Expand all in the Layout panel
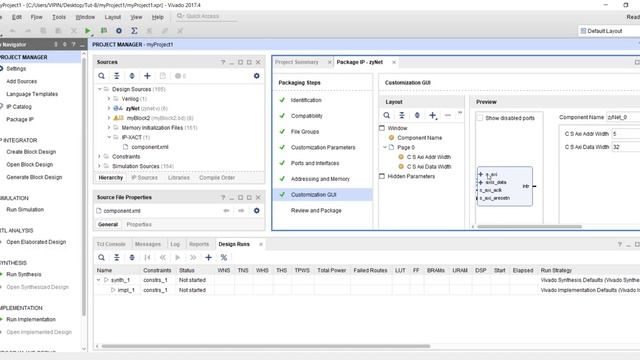 point(417,116)
